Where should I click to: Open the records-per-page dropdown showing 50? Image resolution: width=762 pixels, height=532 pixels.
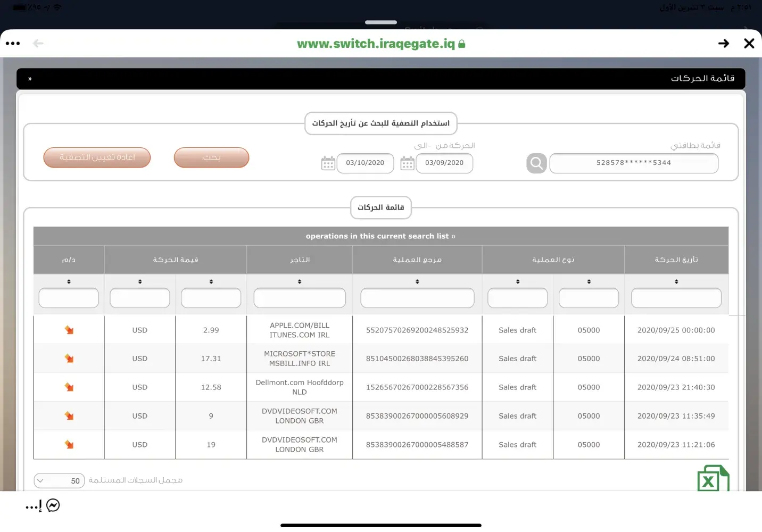pyautogui.click(x=59, y=481)
